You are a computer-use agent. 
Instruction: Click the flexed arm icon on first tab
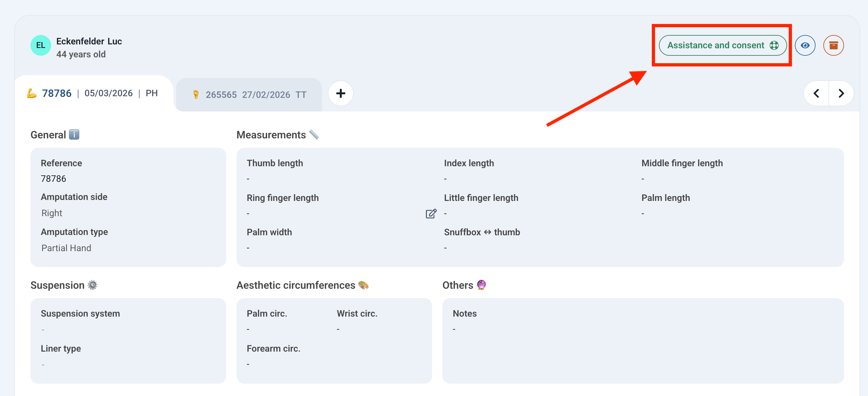(32, 93)
